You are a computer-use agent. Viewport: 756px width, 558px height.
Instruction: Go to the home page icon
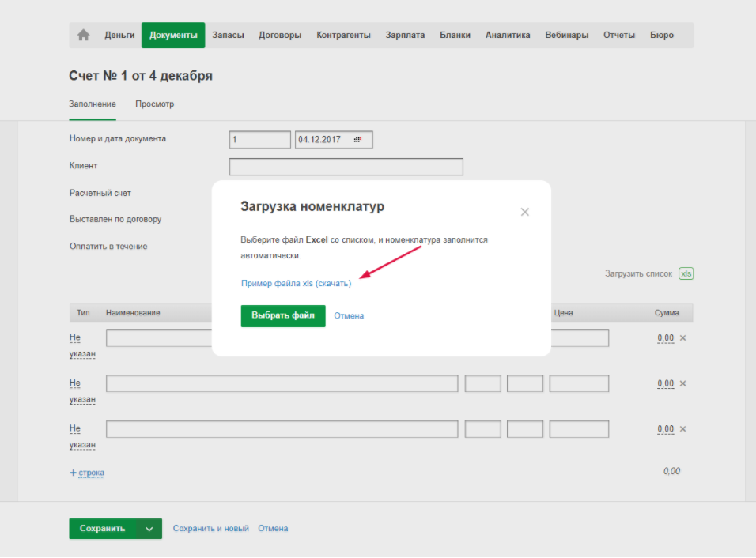[83, 36]
